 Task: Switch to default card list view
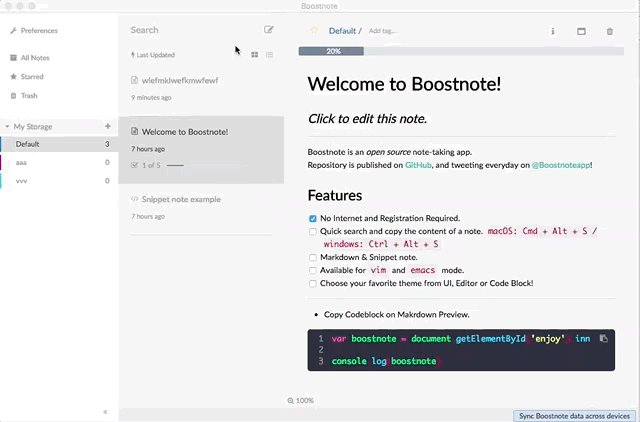[x=254, y=55]
